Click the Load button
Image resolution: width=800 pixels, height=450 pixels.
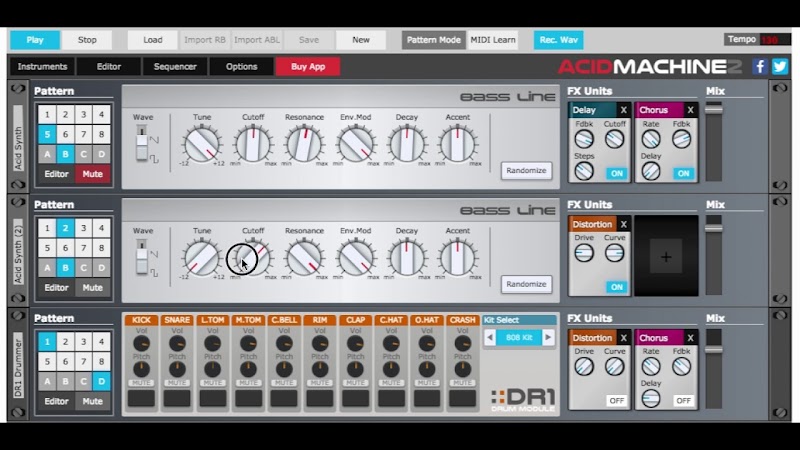click(x=153, y=40)
